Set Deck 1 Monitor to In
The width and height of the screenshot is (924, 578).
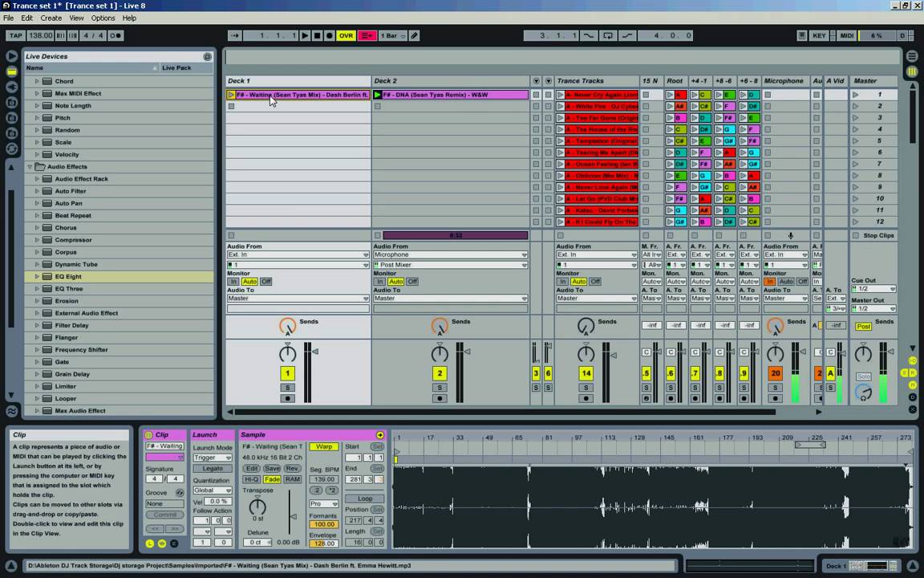234,281
